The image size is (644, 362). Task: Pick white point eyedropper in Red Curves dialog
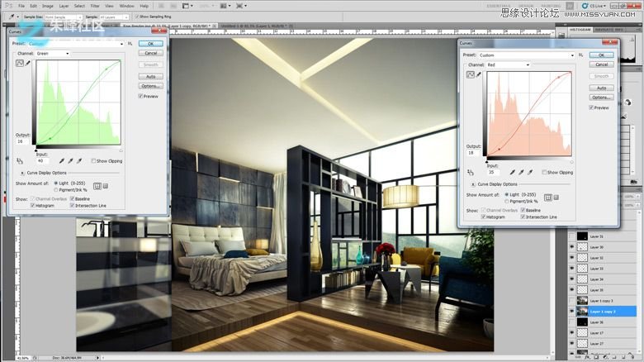[530, 172]
